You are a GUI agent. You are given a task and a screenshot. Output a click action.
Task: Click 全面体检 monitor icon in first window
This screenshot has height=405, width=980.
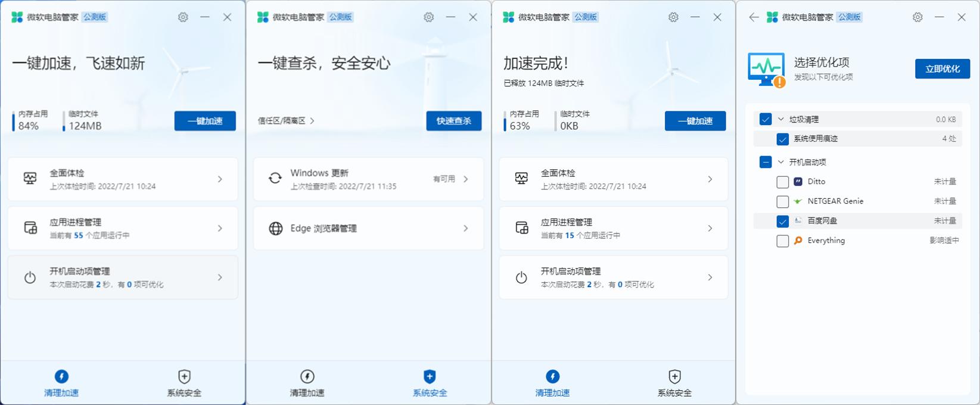pyautogui.click(x=30, y=179)
